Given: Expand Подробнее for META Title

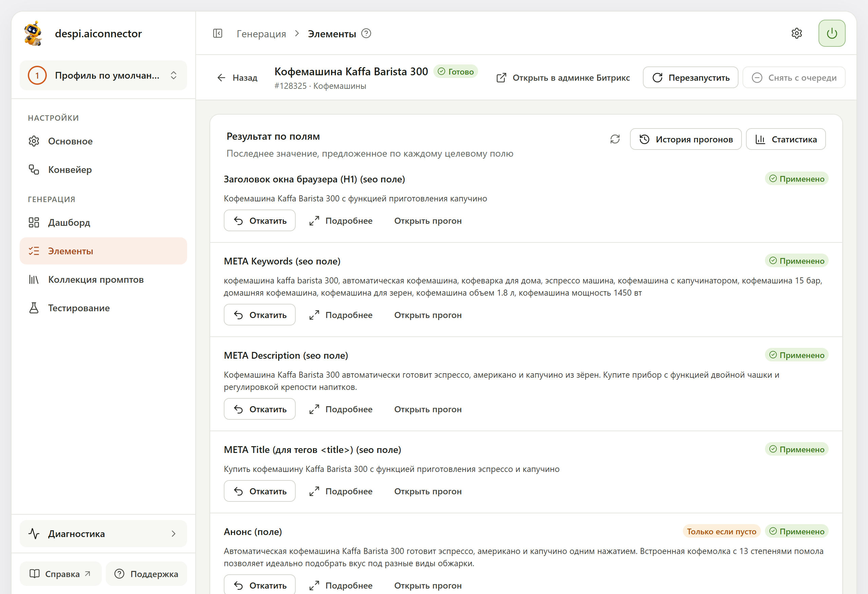Looking at the screenshot, I should pos(341,491).
